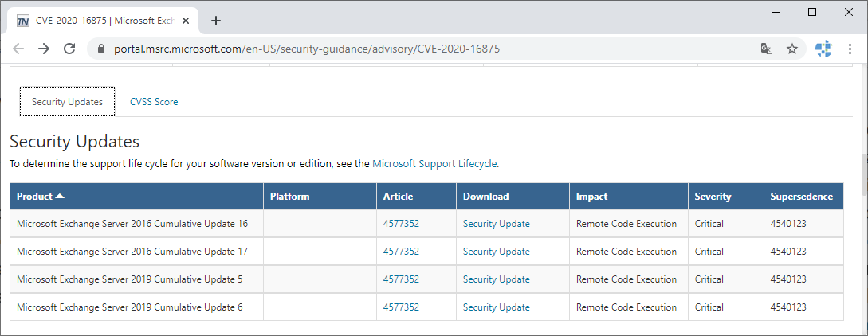The height and width of the screenshot is (336, 868).
Task: Open article 4577352 for Exchange 2019 CU 5
Action: click(x=401, y=279)
